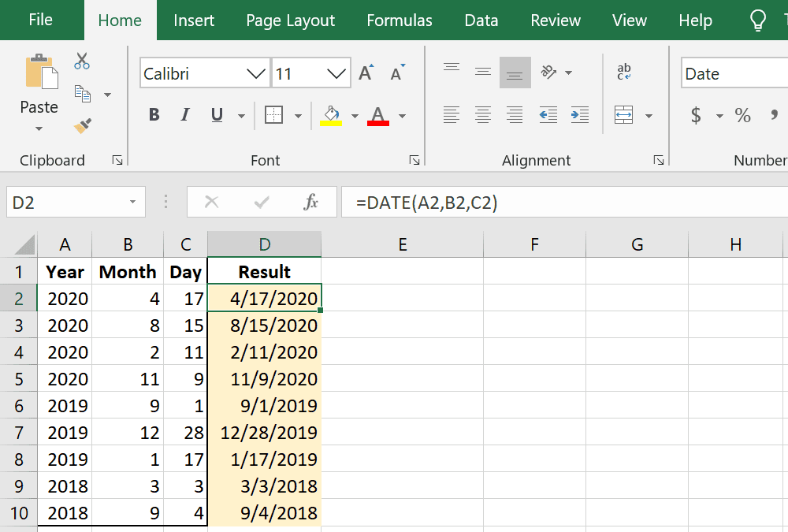Switch to the Formulas tab
This screenshot has width=788, height=532.
point(400,20)
